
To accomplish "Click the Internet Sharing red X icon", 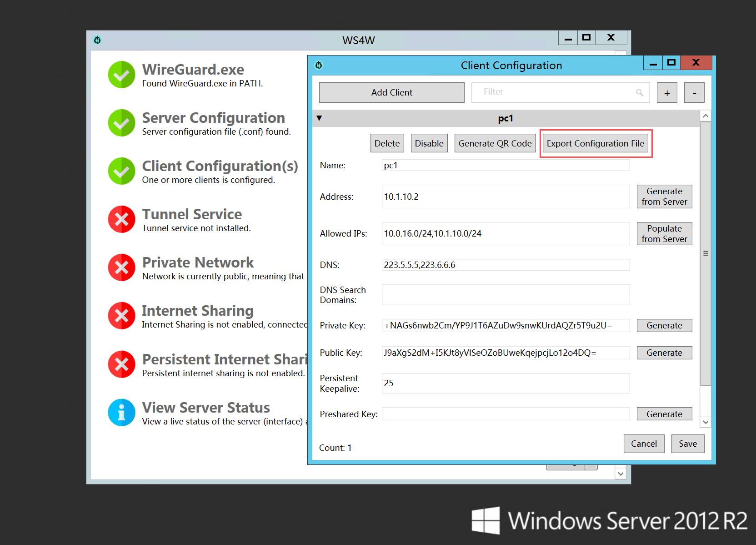I will 121,316.
